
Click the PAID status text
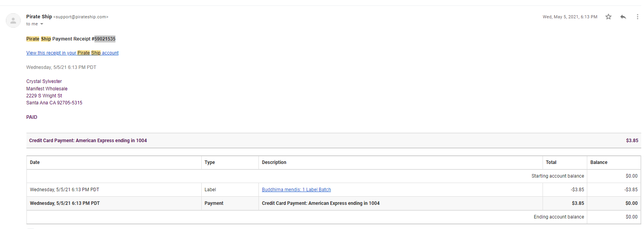tap(32, 117)
